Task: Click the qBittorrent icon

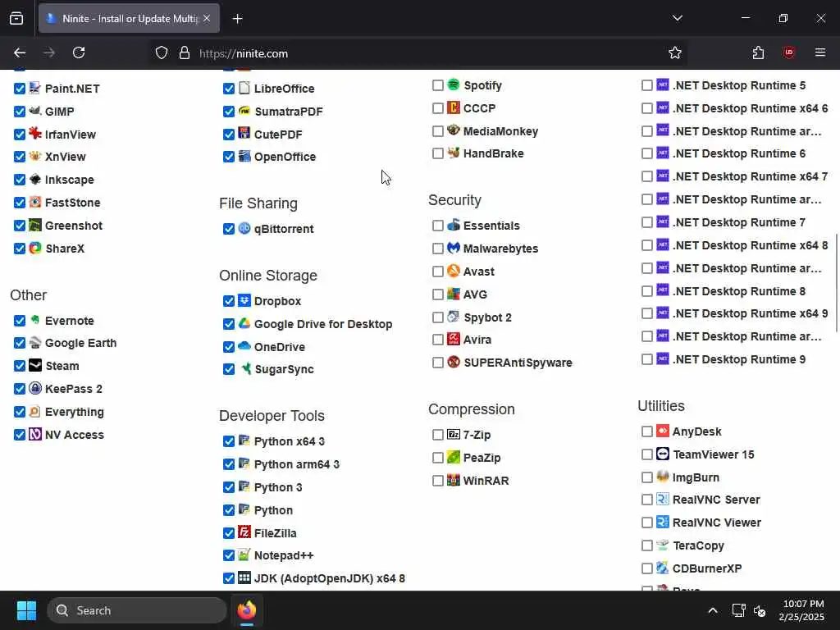Action: point(244,228)
